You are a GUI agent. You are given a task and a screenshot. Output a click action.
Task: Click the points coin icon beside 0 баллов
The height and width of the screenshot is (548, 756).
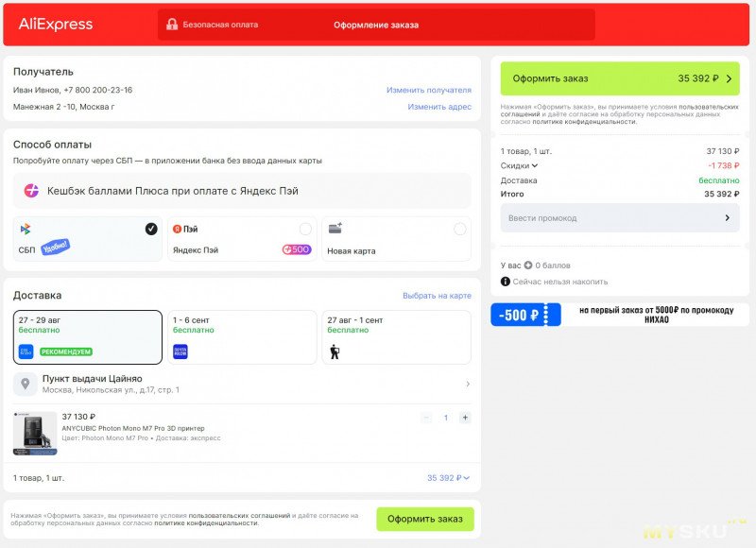coord(528,265)
